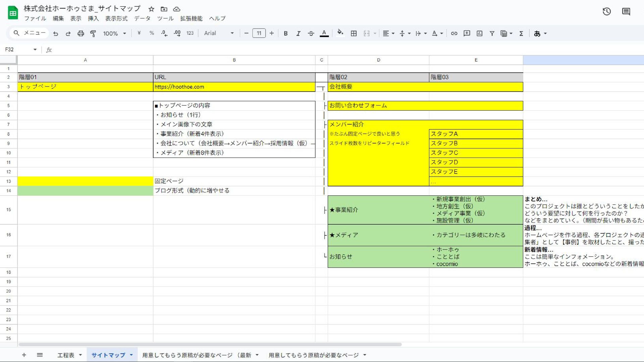The width and height of the screenshot is (644, 362).
Task: Click the insert chart icon
Action: [479, 33]
